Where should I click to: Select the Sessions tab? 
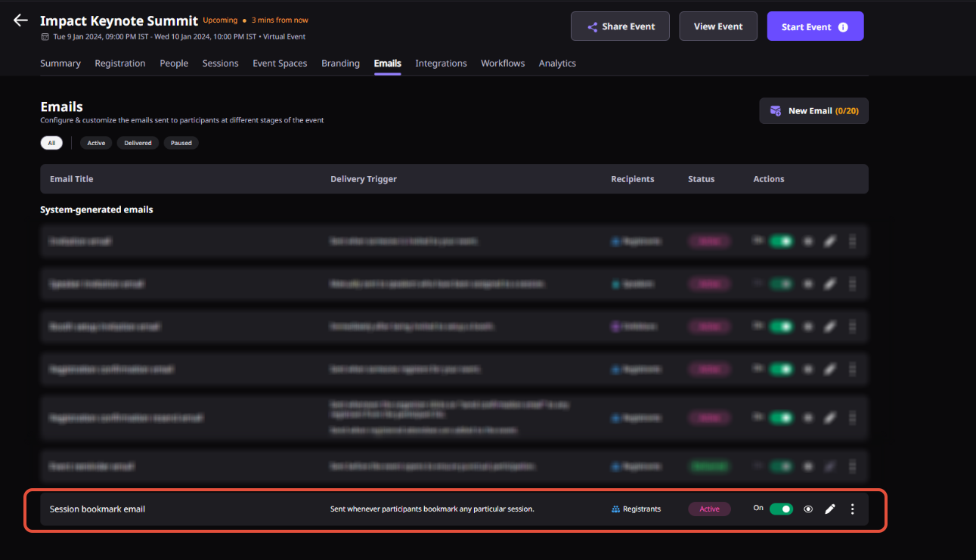click(221, 63)
